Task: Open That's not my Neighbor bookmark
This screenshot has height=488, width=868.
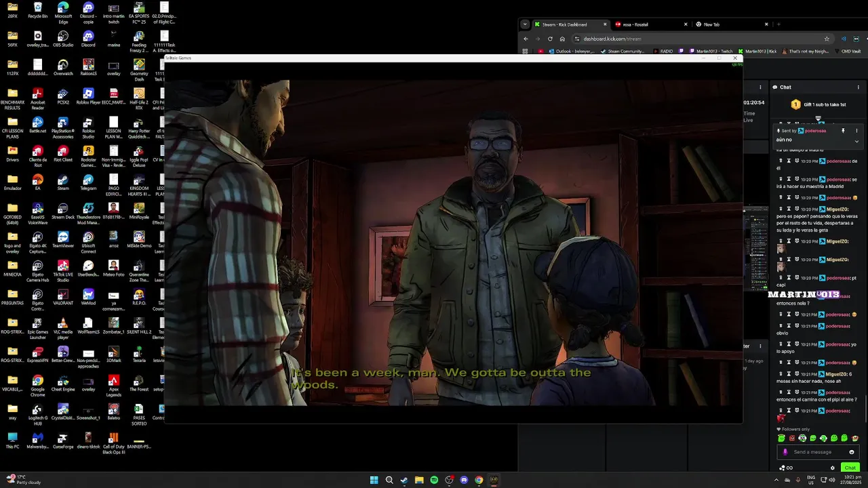Action: point(806,51)
